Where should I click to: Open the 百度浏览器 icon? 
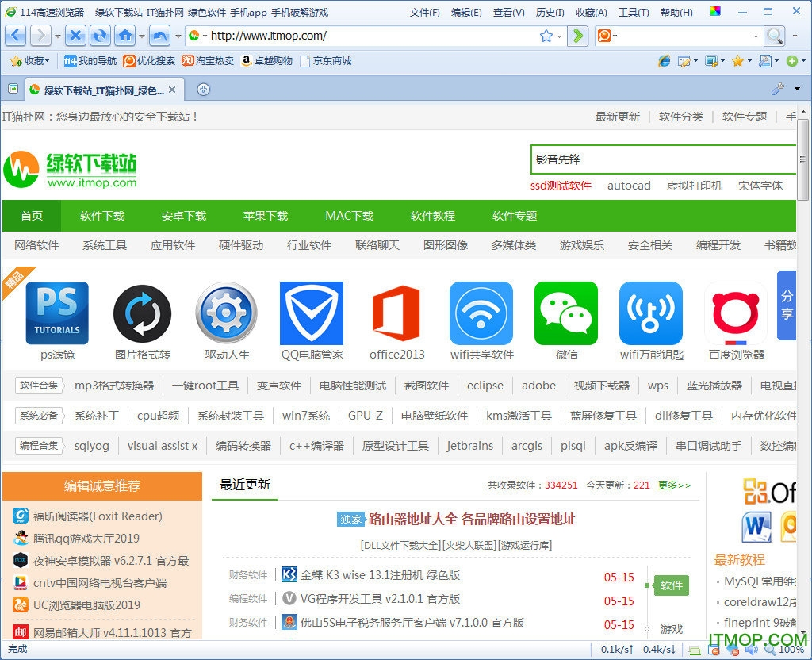point(736,313)
